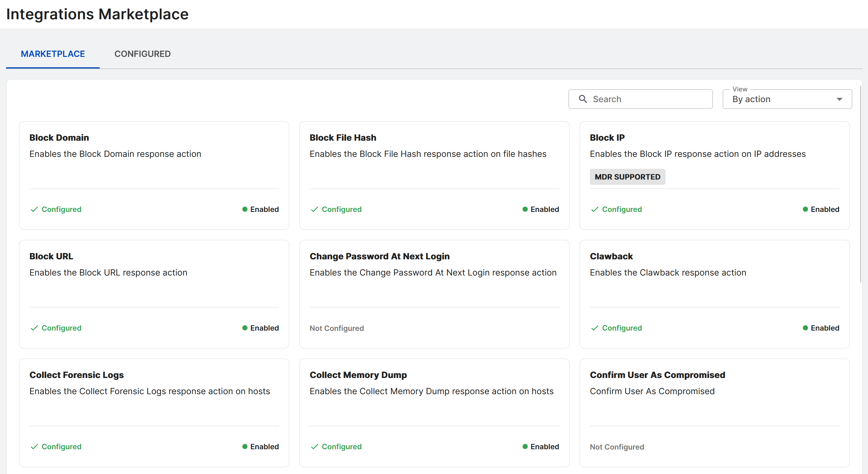Click Block IP configured checkmark icon
Image resolution: width=868 pixels, height=474 pixels.
595,209
